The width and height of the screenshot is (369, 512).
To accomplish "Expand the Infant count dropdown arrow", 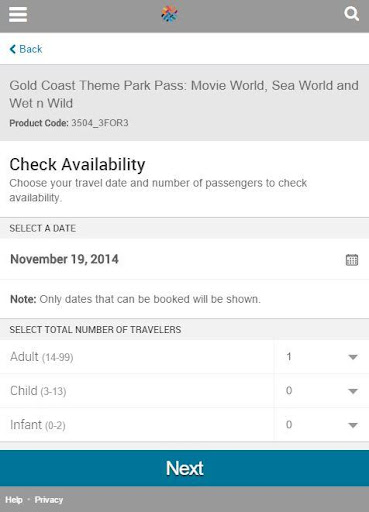I will tap(353, 425).
